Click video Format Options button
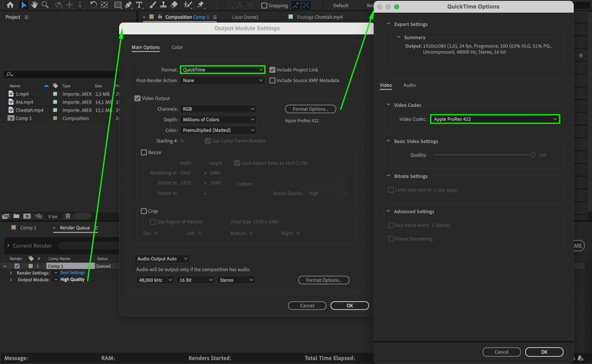Image resolution: width=592 pixels, height=364 pixels. pos(310,109)
